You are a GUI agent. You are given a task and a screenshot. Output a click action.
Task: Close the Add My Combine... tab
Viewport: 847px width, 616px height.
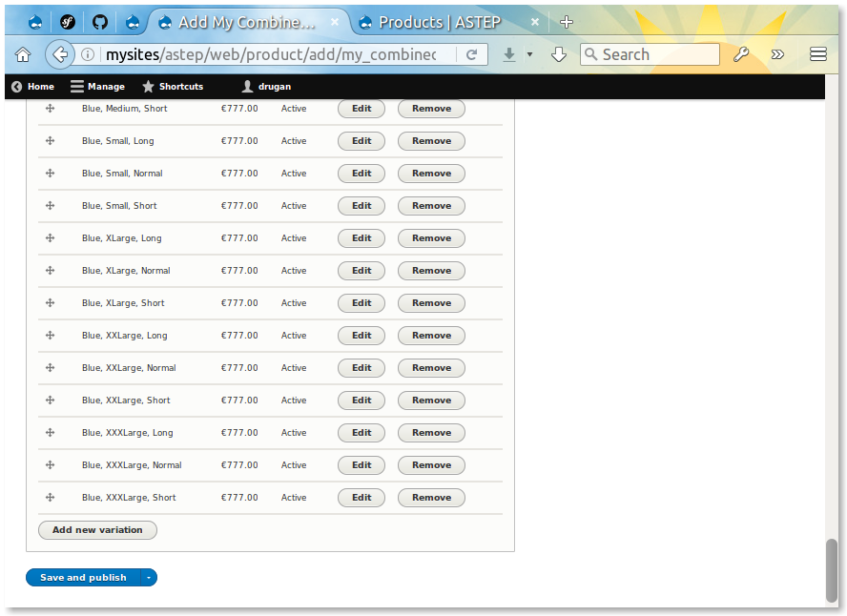[x=335, y=22]
